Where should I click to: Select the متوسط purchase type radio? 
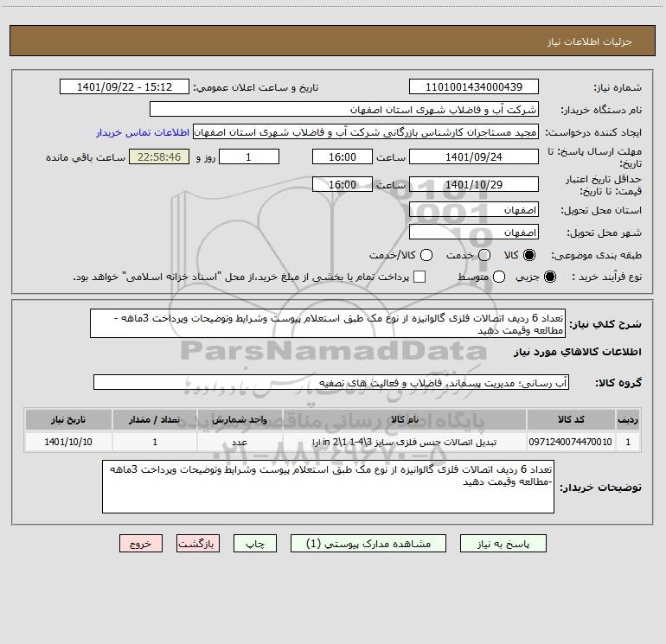(x=499, y=277)
